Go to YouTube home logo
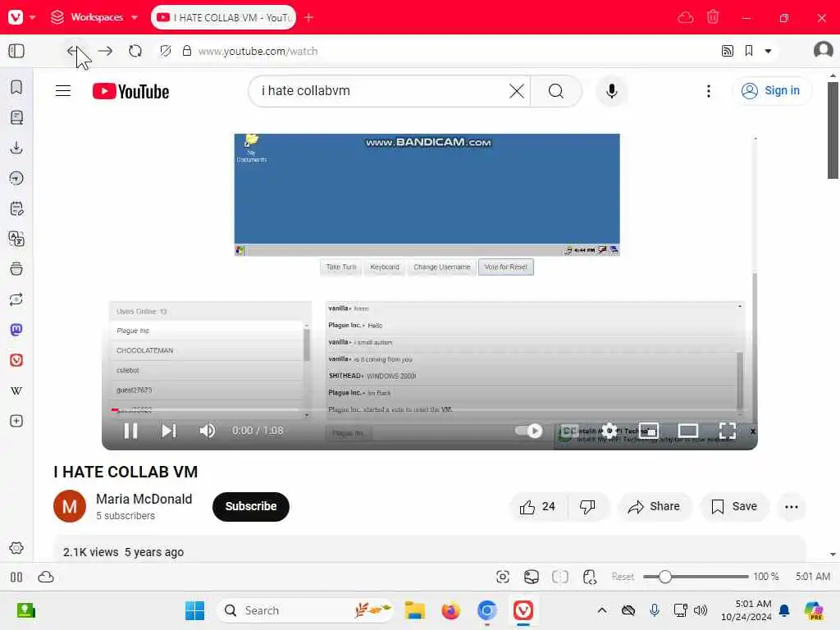840x630 pixels. [x=130, y=91]
